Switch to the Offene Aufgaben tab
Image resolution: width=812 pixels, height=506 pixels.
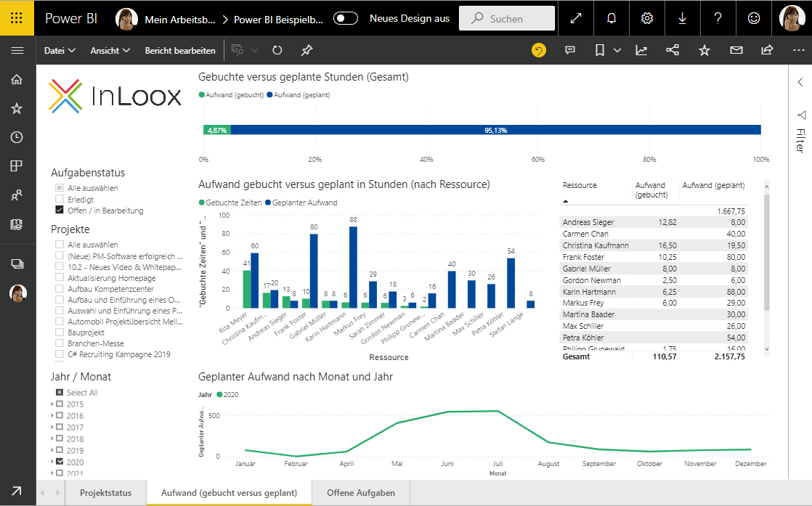(361, 492)
